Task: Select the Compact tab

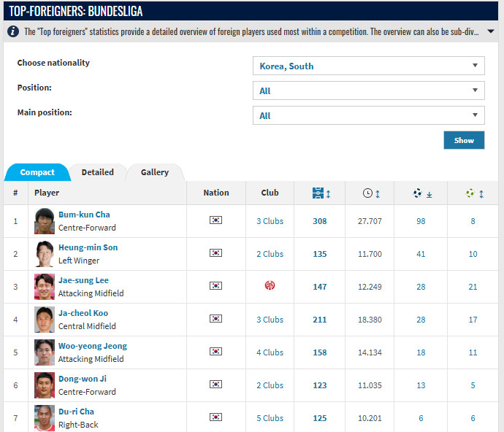Action: (x=37, y=172)
